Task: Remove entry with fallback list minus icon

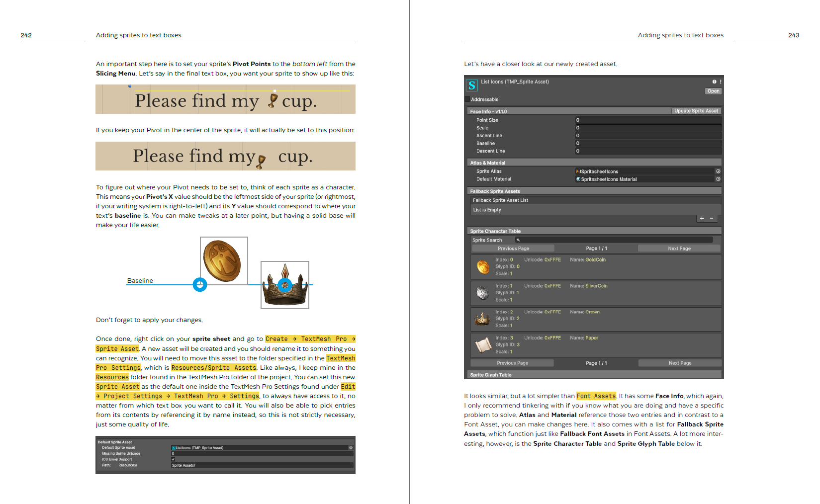Action: click(712, 218)
